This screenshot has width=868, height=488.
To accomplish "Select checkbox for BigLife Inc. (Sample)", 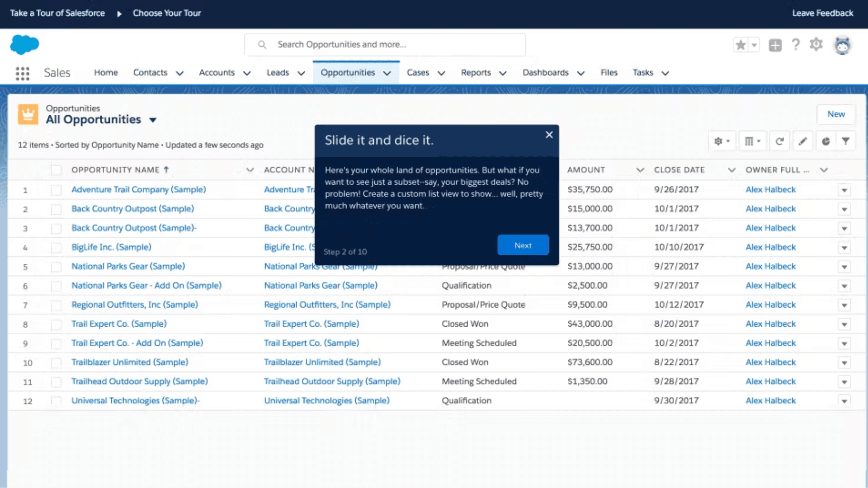I will [56, 248].
